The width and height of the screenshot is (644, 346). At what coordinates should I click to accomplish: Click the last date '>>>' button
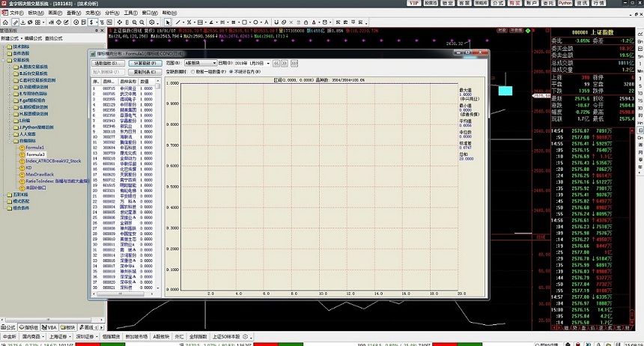click(x=294, y=63)
